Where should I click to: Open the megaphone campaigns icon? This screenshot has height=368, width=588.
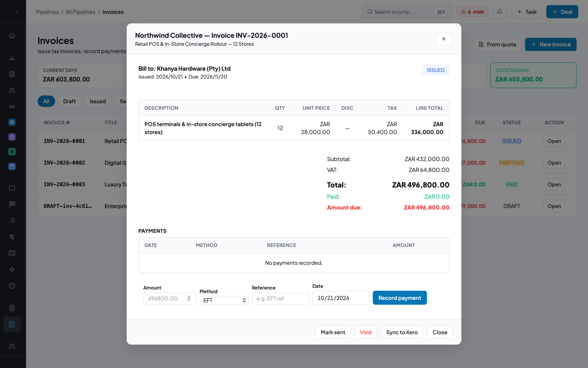12,107
